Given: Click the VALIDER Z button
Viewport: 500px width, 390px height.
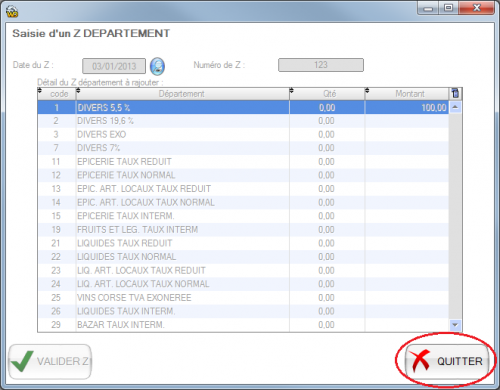Looking at the screenshot, I should click(50, 362).
